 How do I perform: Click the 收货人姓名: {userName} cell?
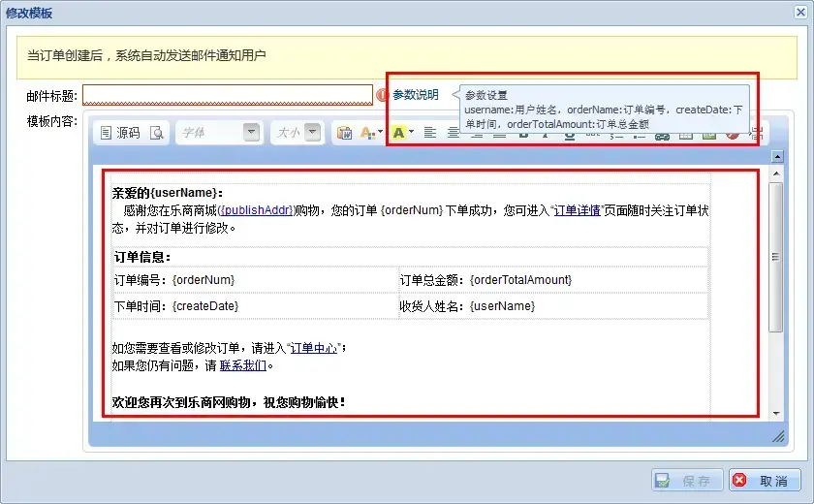point(553,305)
